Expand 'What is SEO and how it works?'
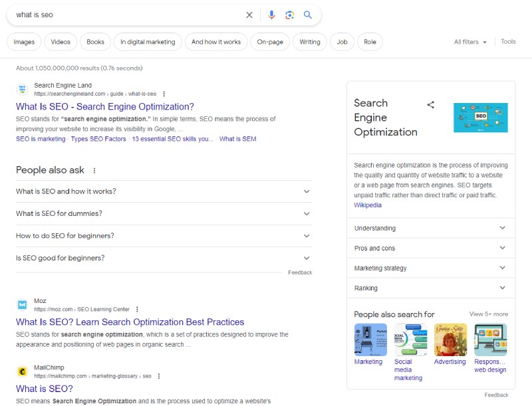The image size is (532, 406). (x=164, y=191)
